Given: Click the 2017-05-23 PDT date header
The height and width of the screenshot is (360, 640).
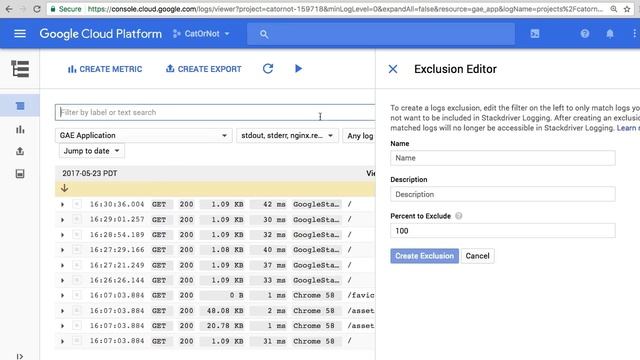Looking at the screenshot, I should coord(89,173).
